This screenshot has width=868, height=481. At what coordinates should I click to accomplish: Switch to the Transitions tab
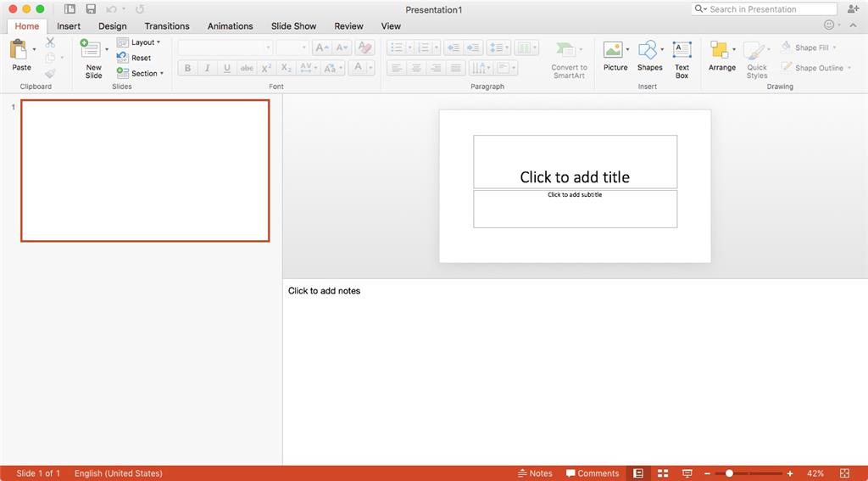pyautogui.click(x=167, y=26)
